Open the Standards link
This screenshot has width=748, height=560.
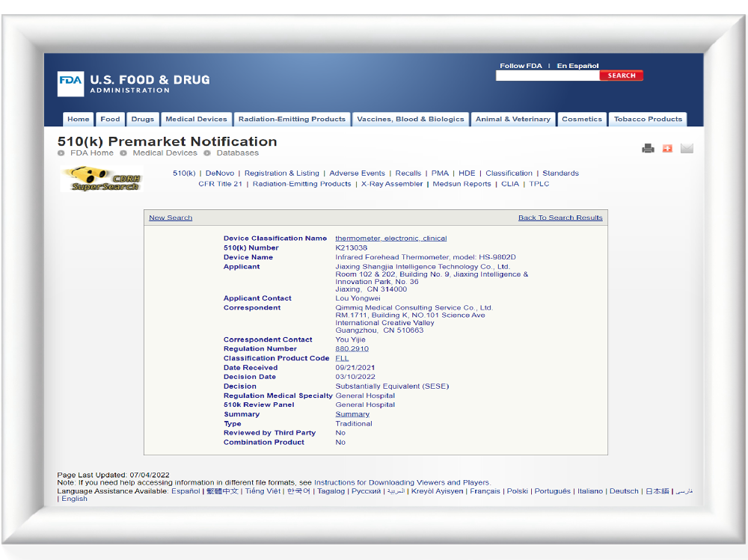(x=560, y=173)
